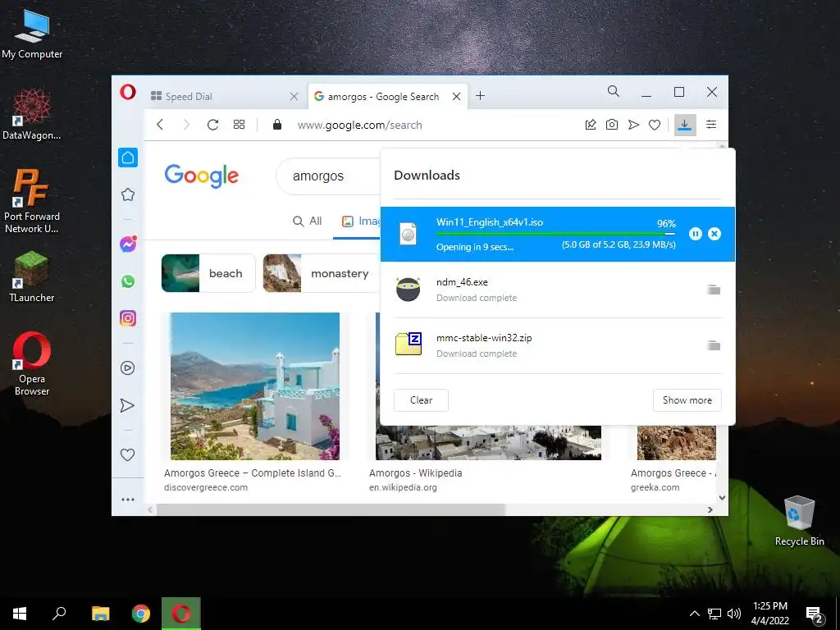This screenshot has width=840, height=630.
Task: Go back to previous page
Action: click(160, 125)
